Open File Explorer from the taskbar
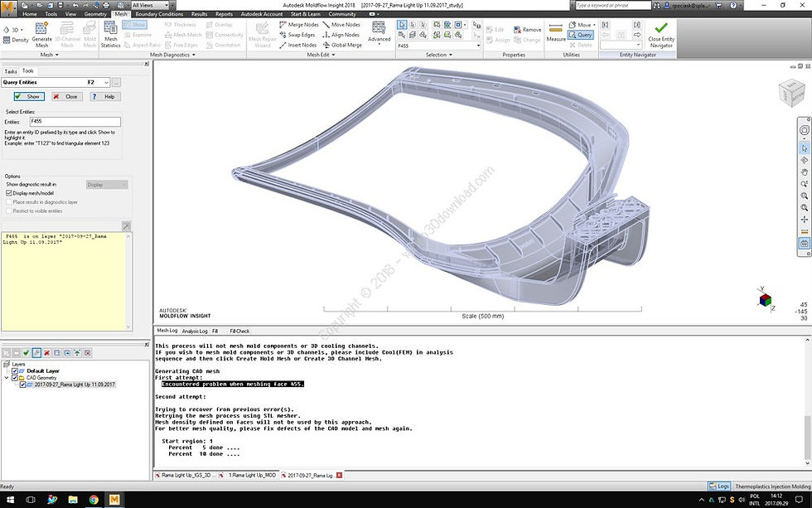Screen dimensions: 812x508 [73, 500]
